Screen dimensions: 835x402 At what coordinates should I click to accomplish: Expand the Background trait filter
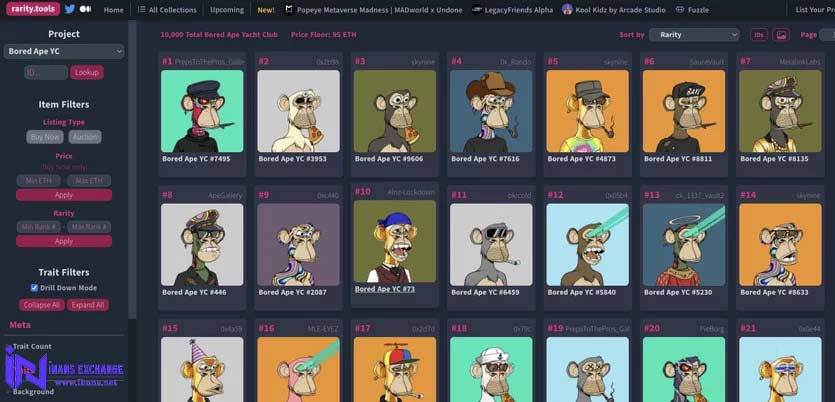[33, 392]
